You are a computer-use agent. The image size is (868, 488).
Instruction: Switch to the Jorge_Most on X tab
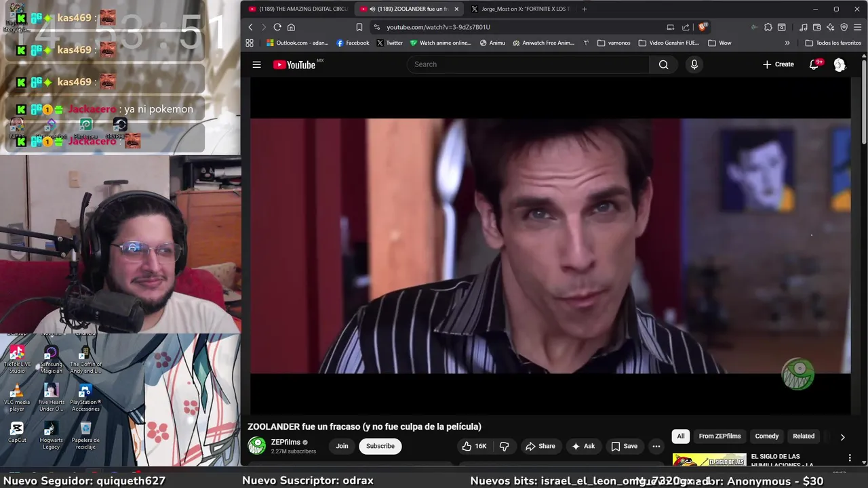[x=521, y=9]
